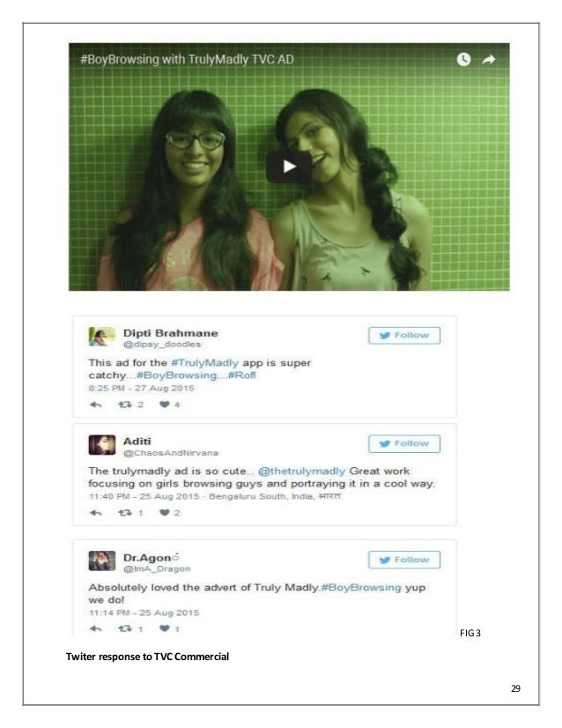Like Dipti Brahmane's tweet
The image size is (562, 728).
pos(165,405)
